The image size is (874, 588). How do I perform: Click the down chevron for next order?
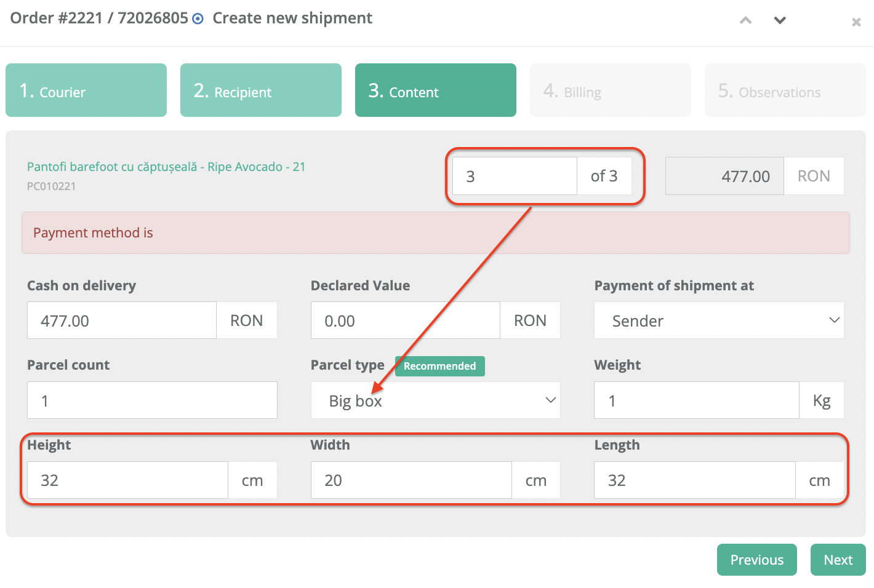[x=780, y=20]
